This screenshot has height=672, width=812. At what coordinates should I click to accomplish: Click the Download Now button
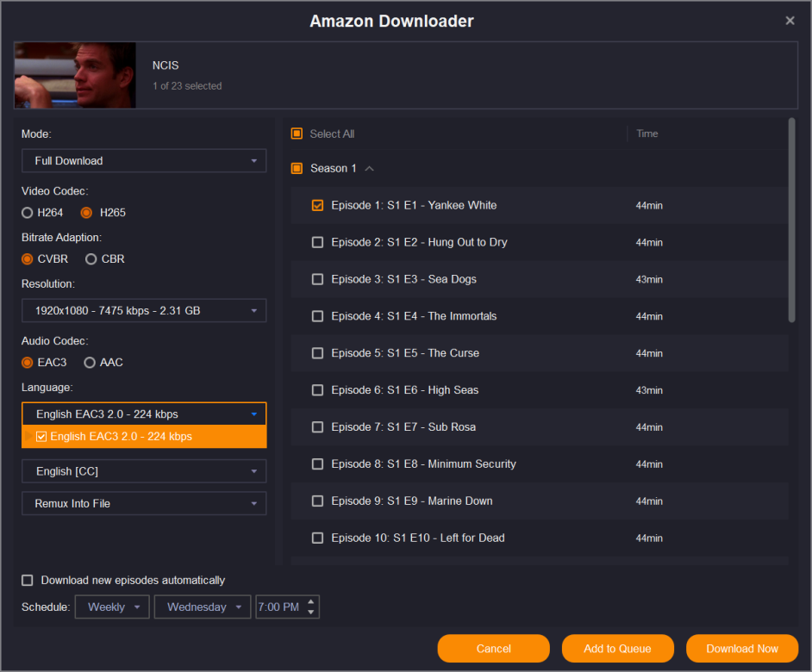741,649
